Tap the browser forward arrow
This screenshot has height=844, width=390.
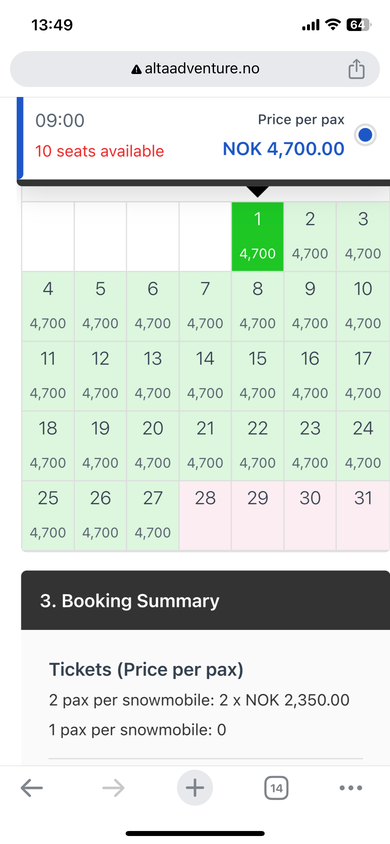113,788
